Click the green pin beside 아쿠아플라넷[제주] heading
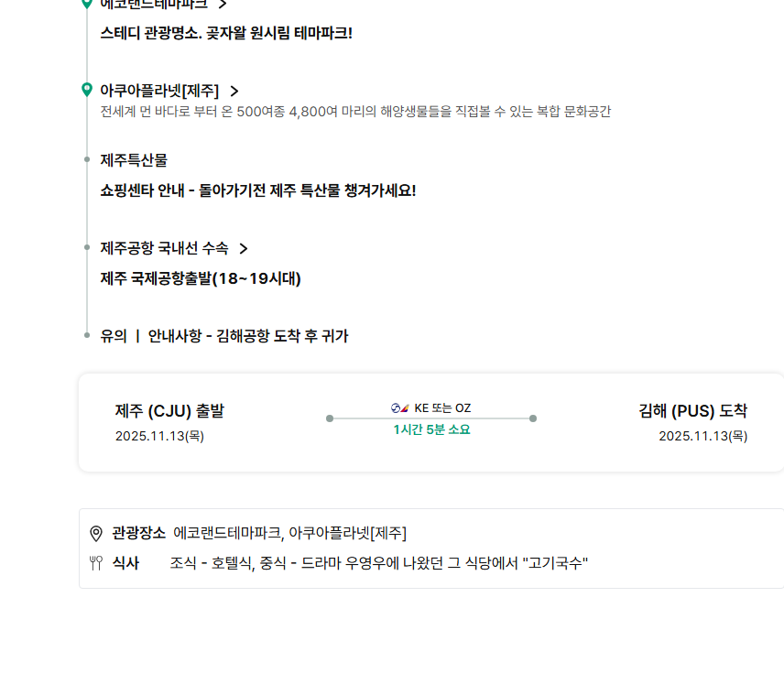Screen dimensions: 784x695 click(87, 90)
